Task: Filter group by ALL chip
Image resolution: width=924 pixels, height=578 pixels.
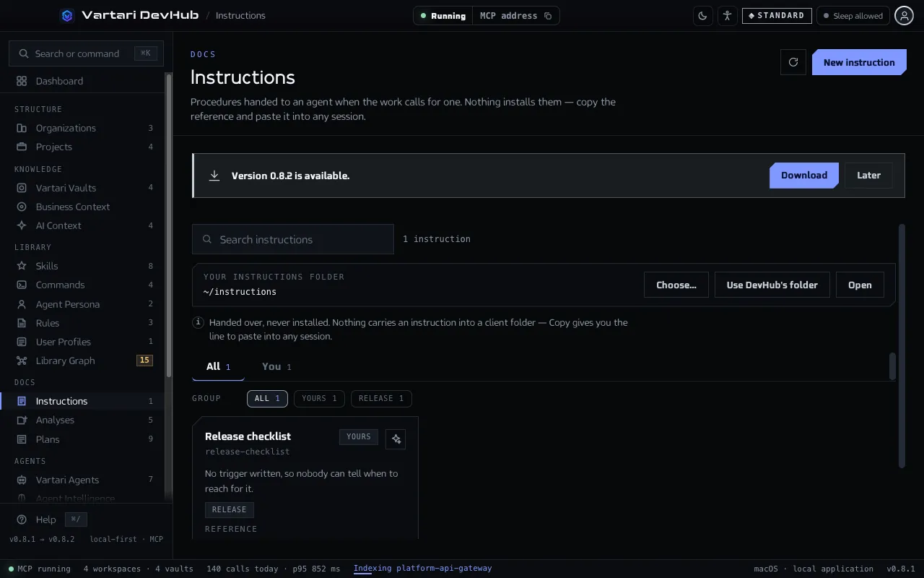Action: tap(267, 399)
